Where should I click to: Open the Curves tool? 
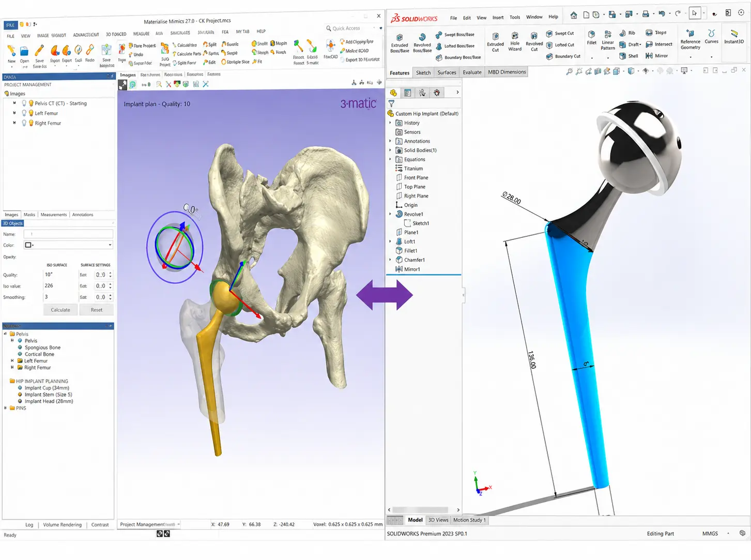pyautogui.click(x=711, y=37)
